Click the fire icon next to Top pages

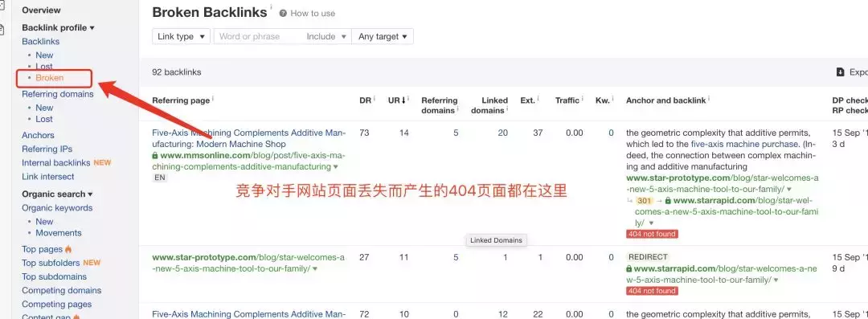(68, 249)
